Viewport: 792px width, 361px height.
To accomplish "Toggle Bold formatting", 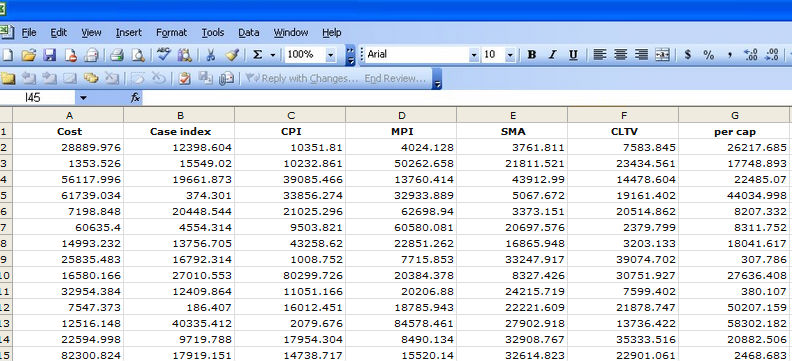I will pyautogui.click(x=531, y=55).
